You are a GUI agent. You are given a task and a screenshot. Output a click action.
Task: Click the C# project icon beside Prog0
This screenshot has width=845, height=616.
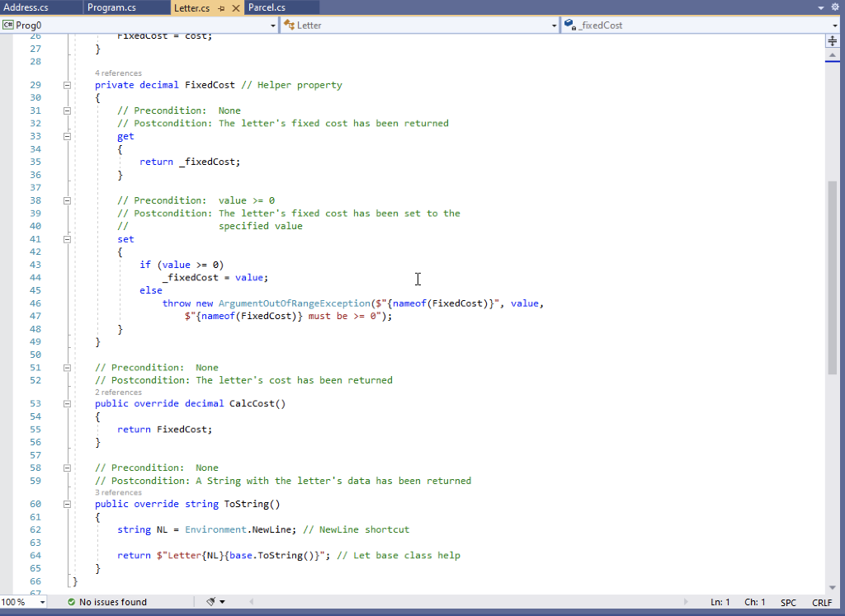click(x=8, y=25)
